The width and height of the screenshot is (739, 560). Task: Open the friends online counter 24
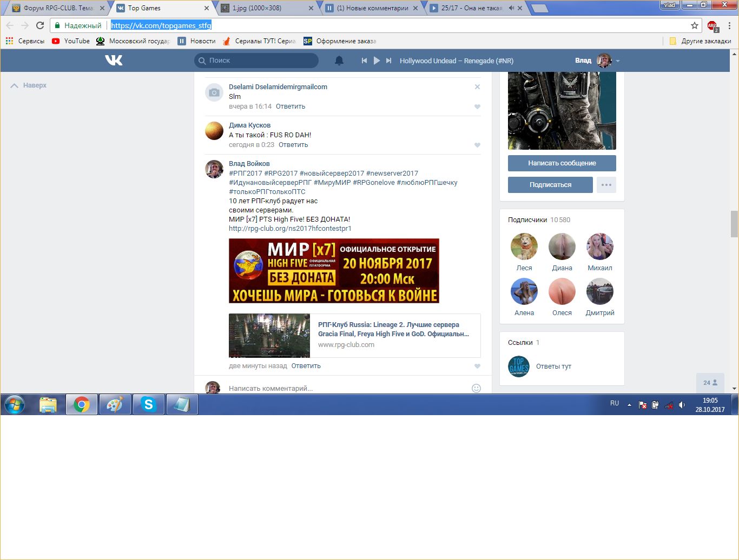point(710,383)
